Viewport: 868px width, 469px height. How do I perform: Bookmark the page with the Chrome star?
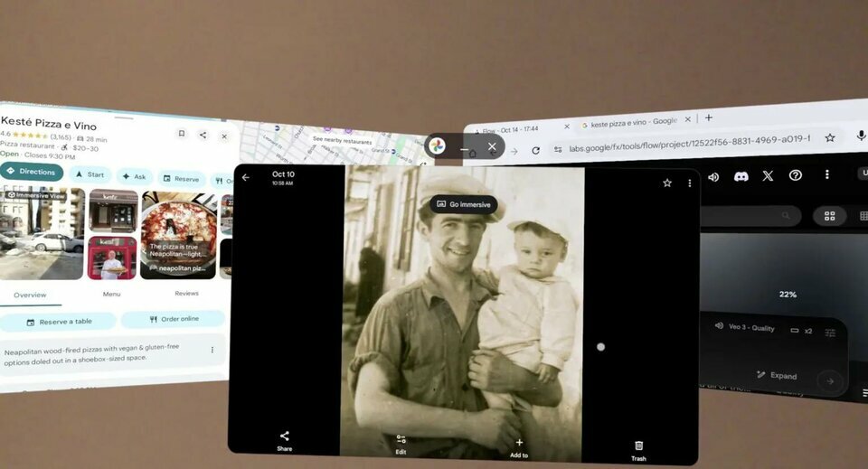(830, 138)
